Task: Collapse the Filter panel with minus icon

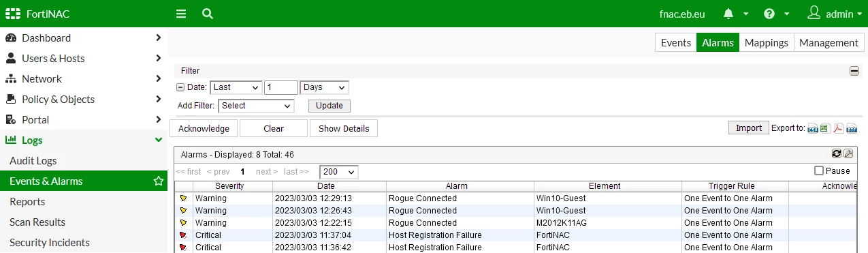Action: [854, 71]
